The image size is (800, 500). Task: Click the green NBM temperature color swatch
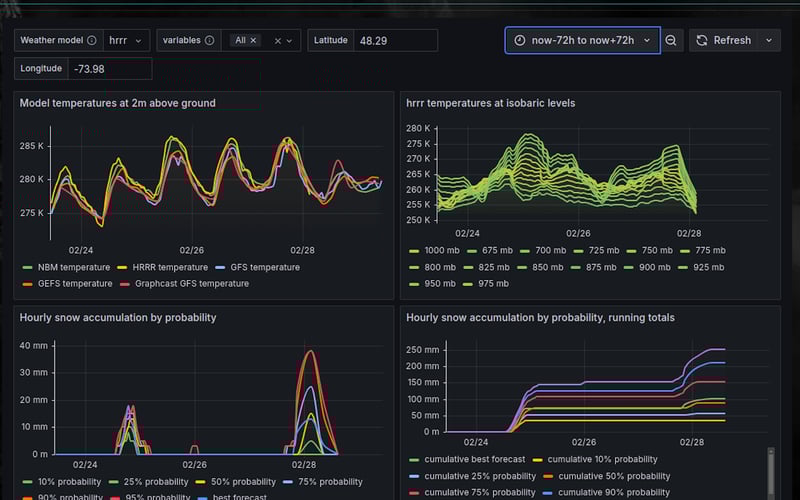(28, 268)
